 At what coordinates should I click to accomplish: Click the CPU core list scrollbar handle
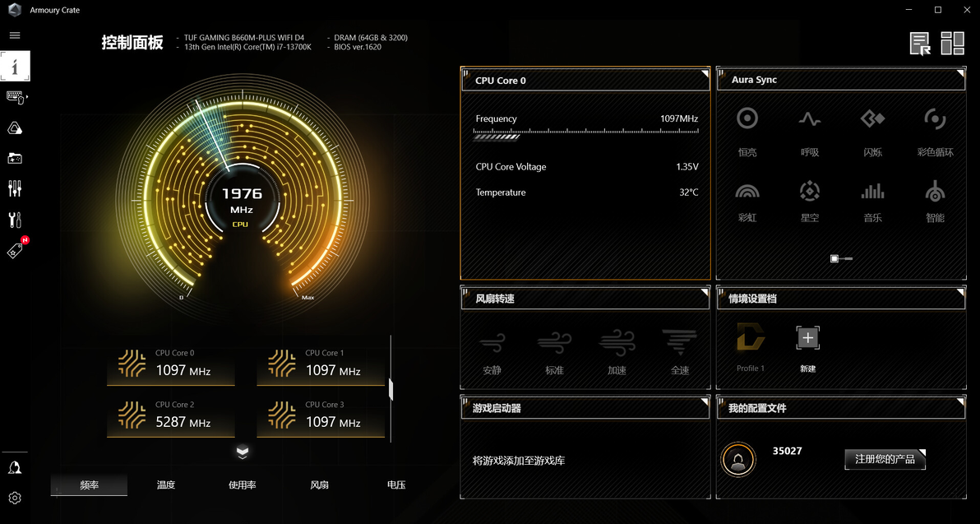(x=391, y=388)
